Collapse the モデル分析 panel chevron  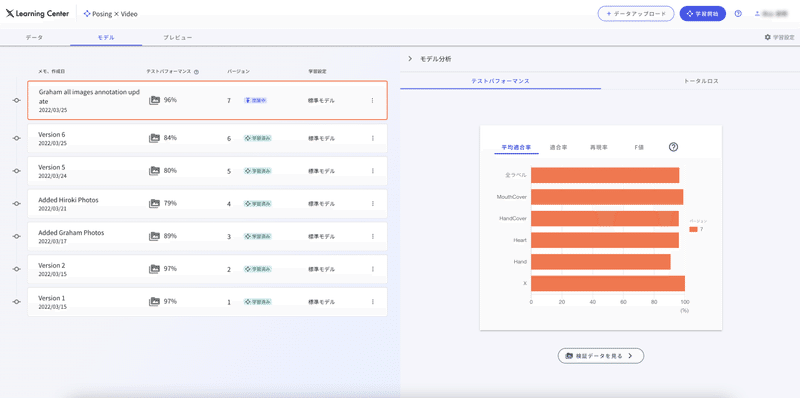(410, 59)
